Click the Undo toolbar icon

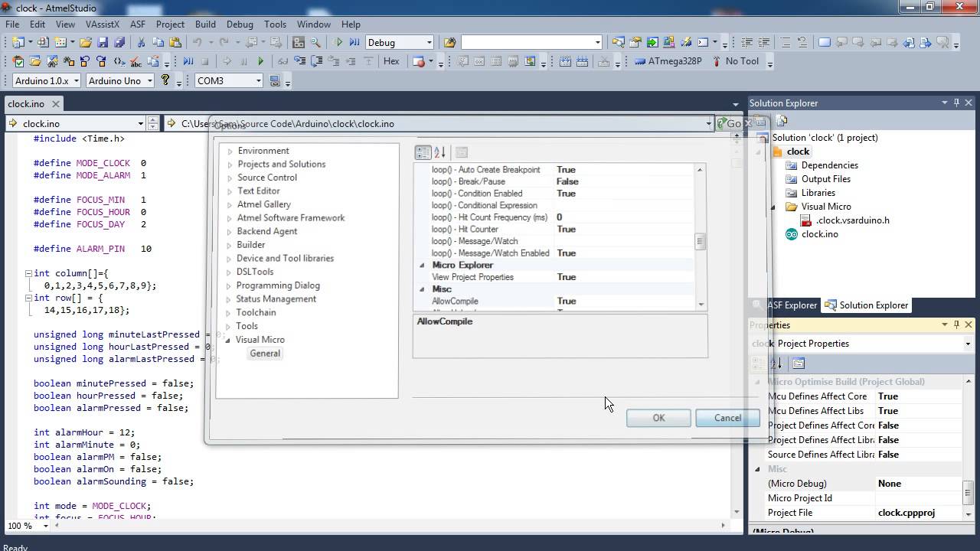[x=198, y=43]
